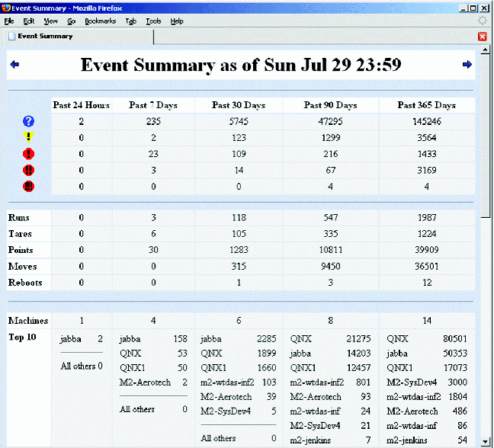Click the blue question mark event icon
This screenshot has height=448, width=494.
pyautogui.click(x=29, y=121)
